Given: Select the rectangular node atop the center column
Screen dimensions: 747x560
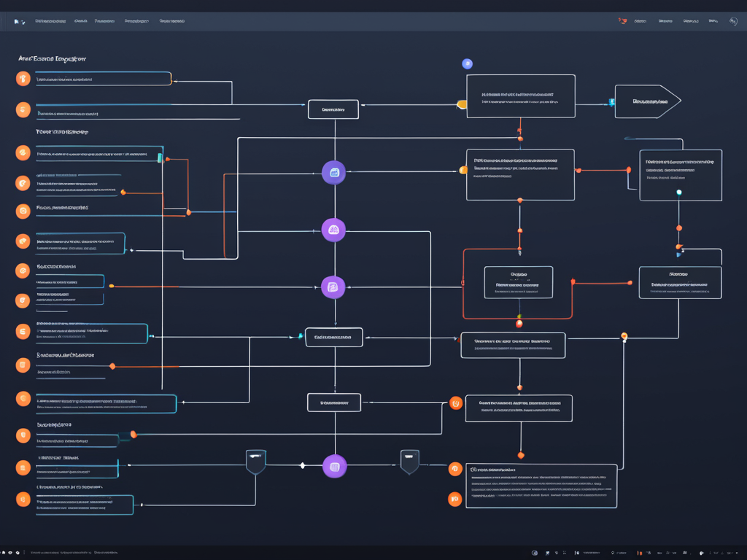Looking at the screenshot, I should 333,109.
